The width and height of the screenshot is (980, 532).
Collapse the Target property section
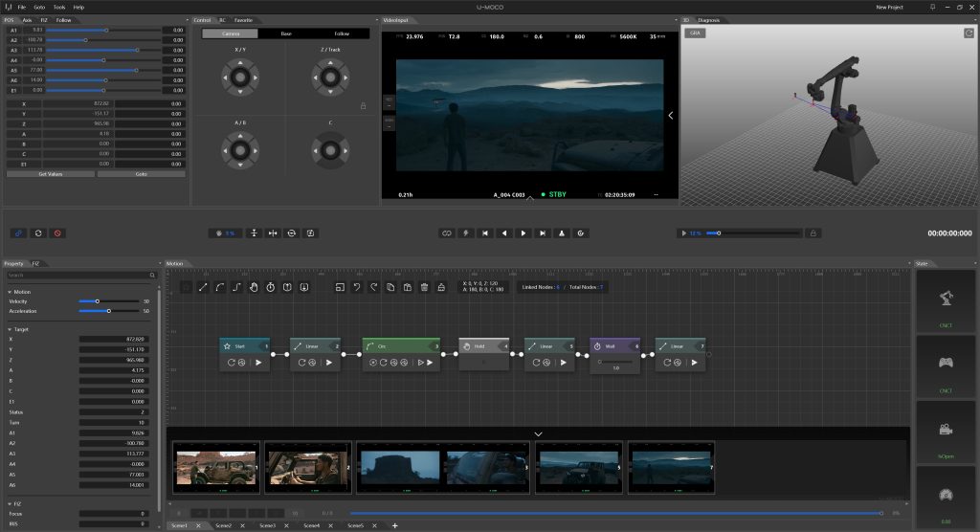tap(10, 328)
